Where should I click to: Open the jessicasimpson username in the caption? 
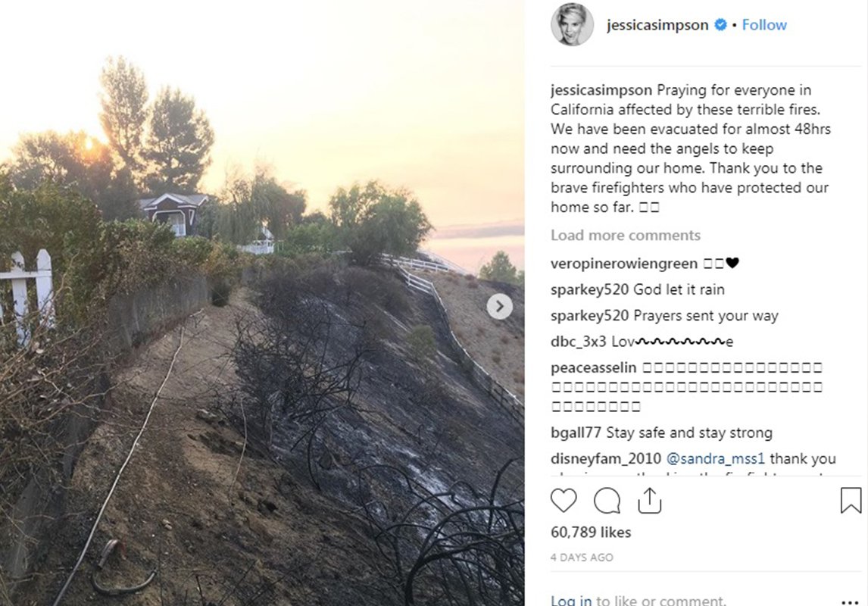[601, 89]
